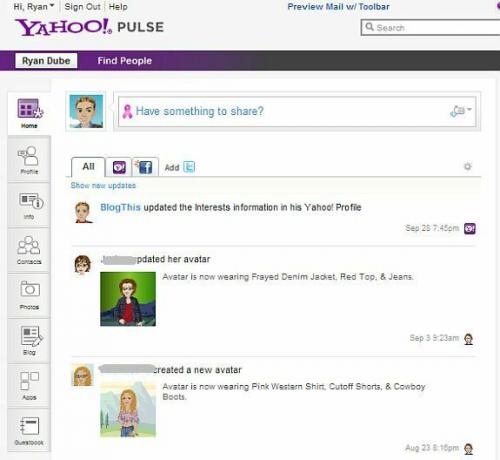Click the Aug 23 timestamp text
This screenshot has height=460, width=500.
[x=432, y=448]
